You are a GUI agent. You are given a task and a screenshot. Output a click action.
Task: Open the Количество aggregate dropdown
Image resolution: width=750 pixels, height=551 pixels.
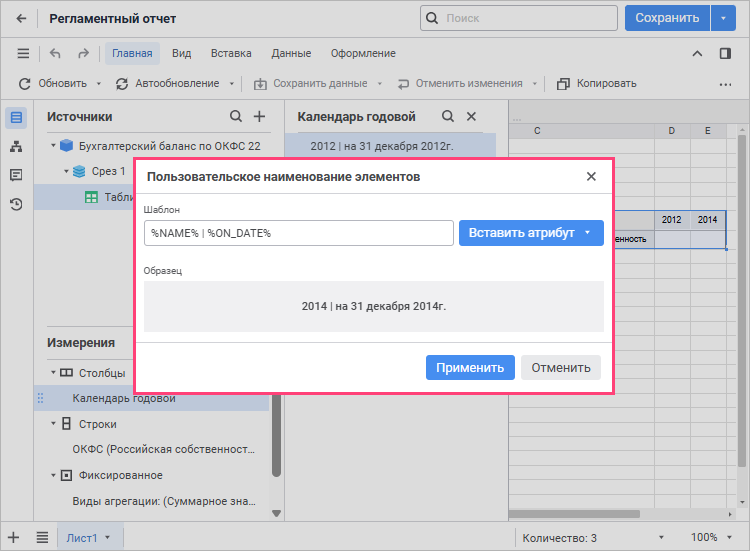pyautogui.click(x=661, y=538)
